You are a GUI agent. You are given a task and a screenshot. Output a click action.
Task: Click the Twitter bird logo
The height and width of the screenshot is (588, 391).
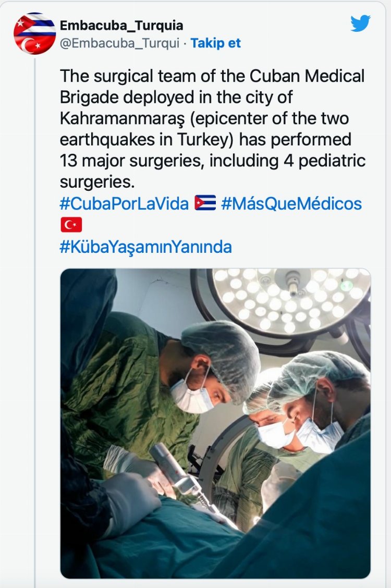pyautogui.click(x=360, y=24)
